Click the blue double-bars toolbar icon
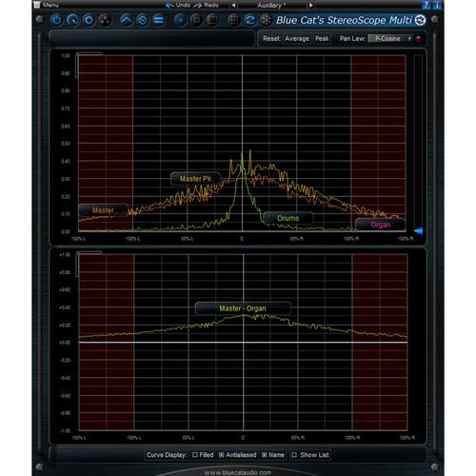This screenshot has width=476, height=476. click(x=158, y=20)
